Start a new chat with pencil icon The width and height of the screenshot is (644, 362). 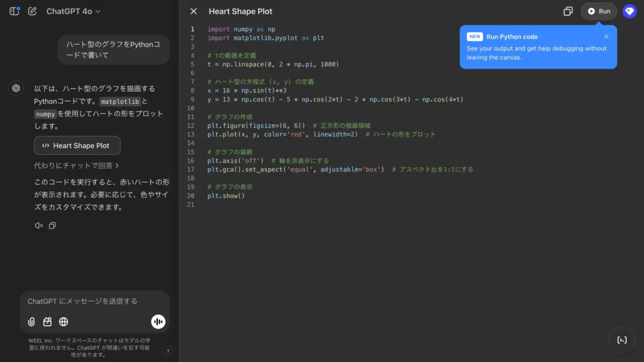click(32, 11)
